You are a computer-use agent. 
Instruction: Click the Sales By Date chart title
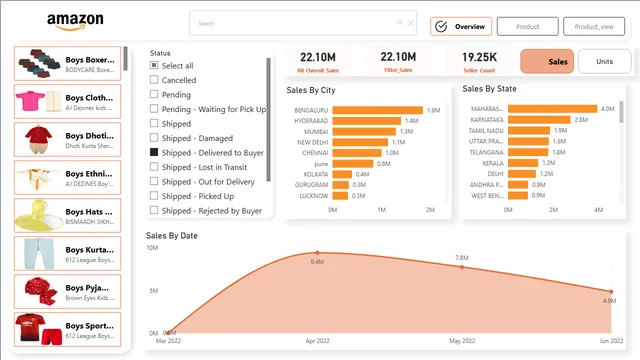172,236
